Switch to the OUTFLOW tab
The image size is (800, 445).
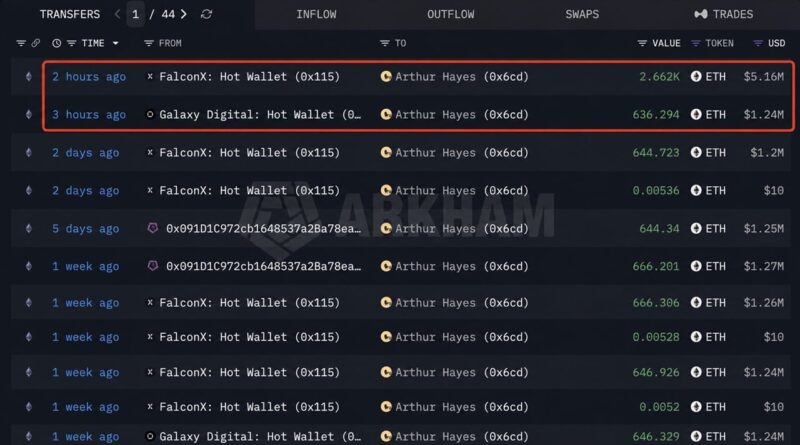pyautogui.click(x=451, y=14)
